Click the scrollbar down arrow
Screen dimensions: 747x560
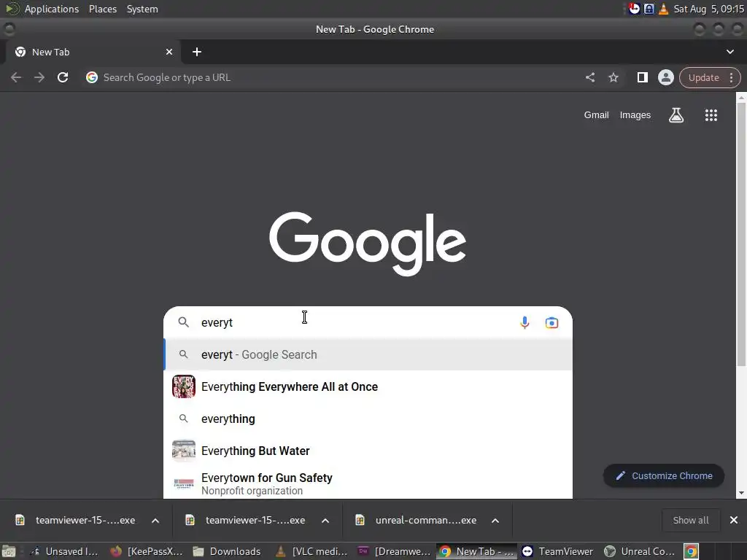[x=741, y=493]
